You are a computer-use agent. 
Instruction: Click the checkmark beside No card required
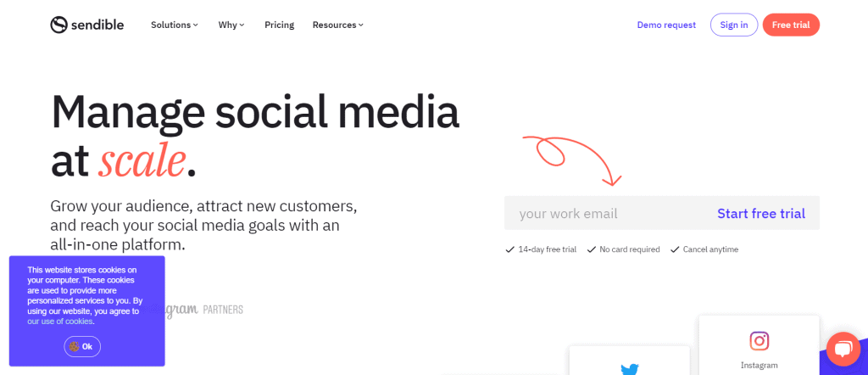pyautogui.click(x=591, y=249)
